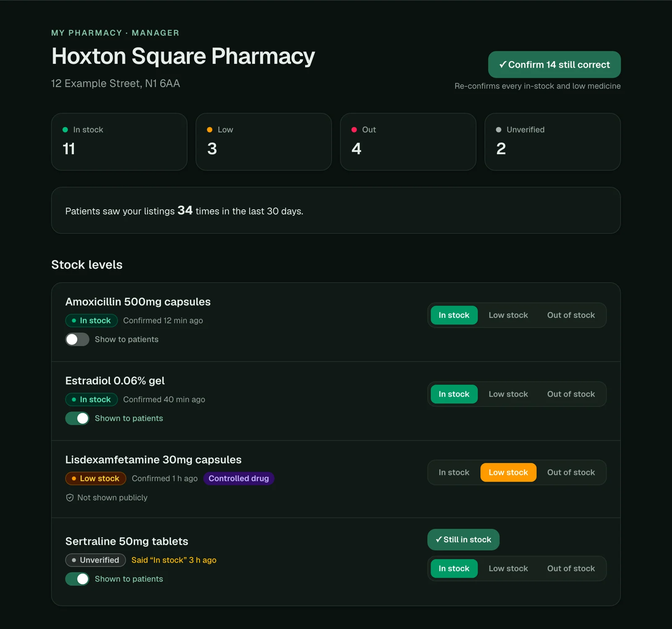Click the Unverified badge on Sertraline
This screenshot has height=629, width=672.
coord(96,560)
